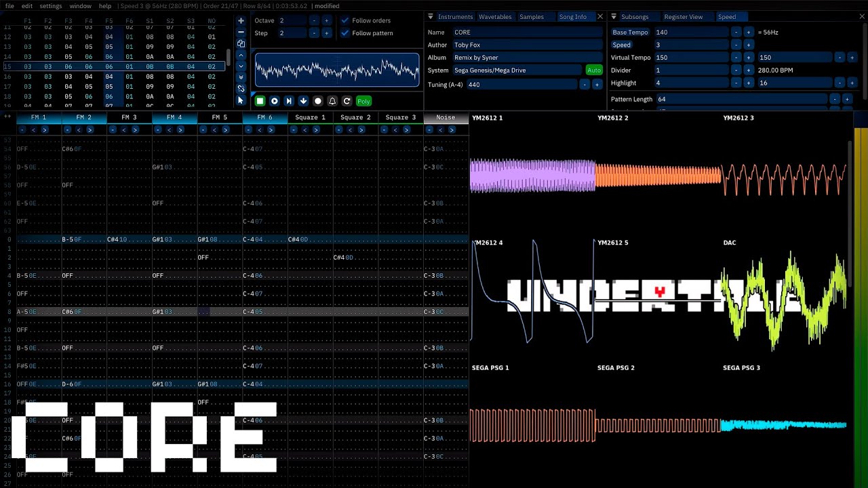Add a new order with the plus icon
This screenshot has width=868, height=488.
click(x=241, y=21)
